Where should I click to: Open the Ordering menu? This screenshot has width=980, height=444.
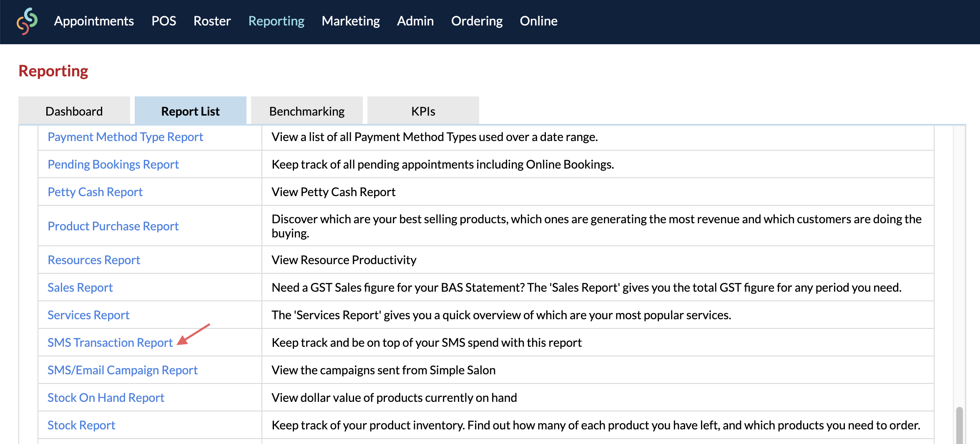(477, 21)
